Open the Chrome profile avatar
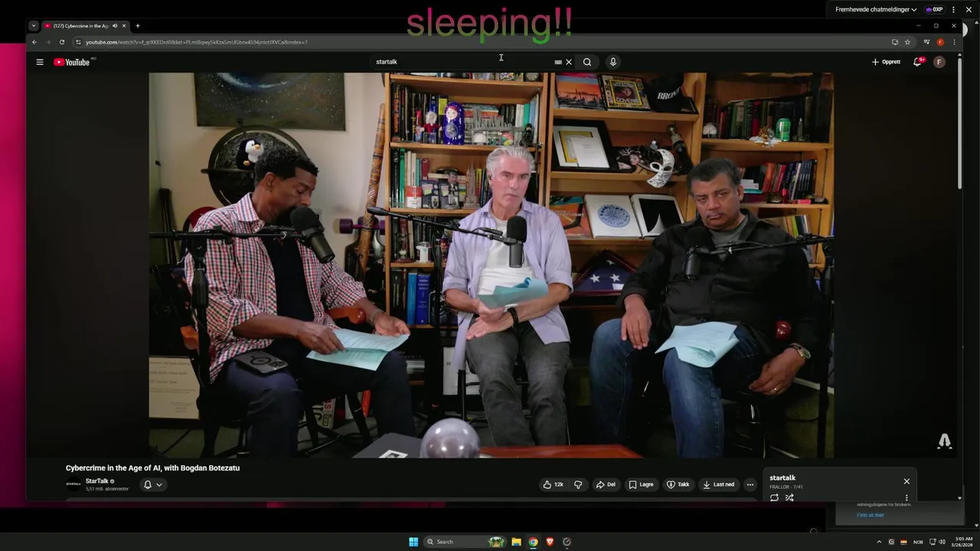 940,42
